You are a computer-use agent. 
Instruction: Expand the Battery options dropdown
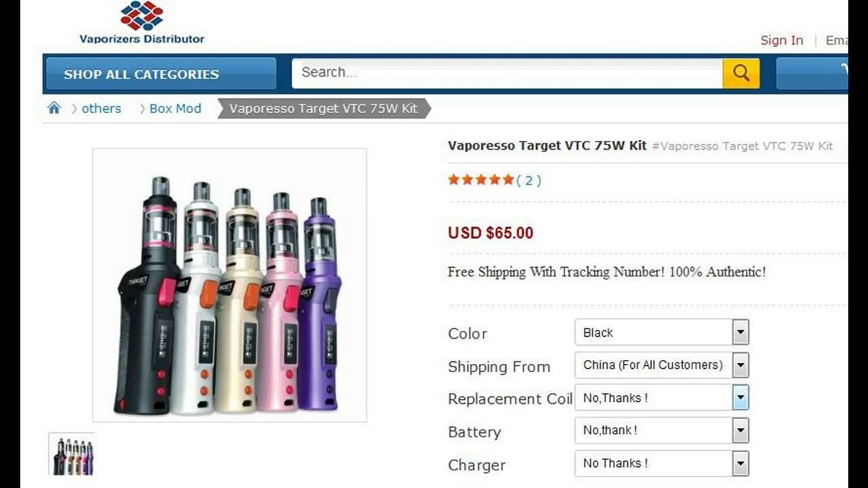661,430
